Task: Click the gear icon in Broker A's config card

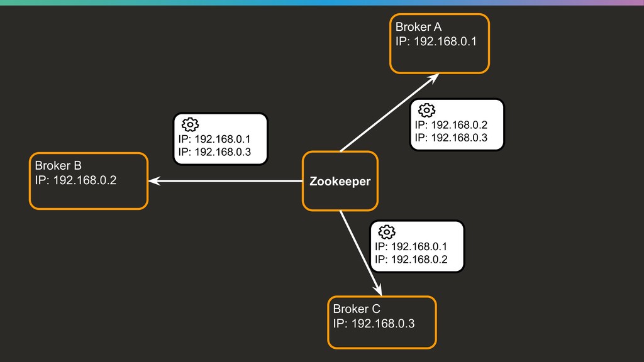Action: point(427,110)
